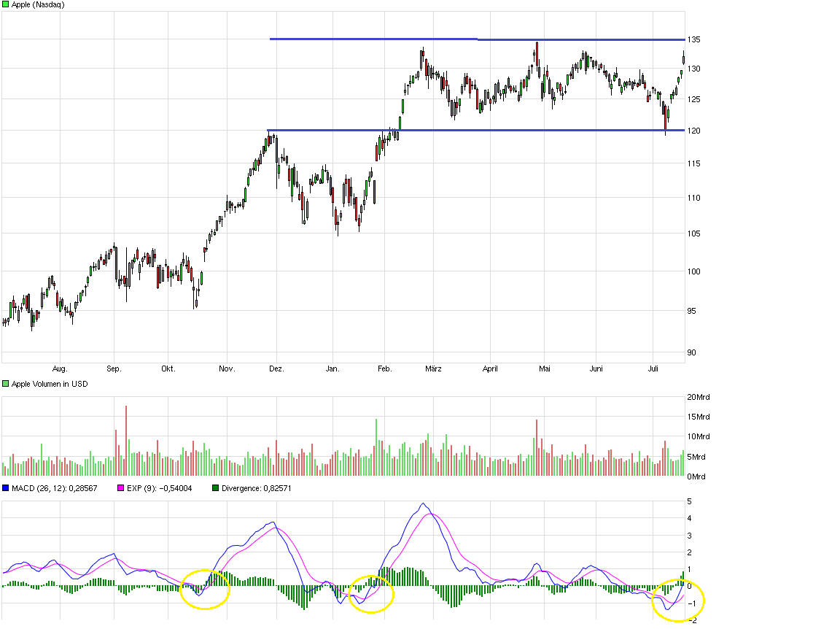
Task: Click the upper blue resistance line at 135
Action: (x=474, y=39)
